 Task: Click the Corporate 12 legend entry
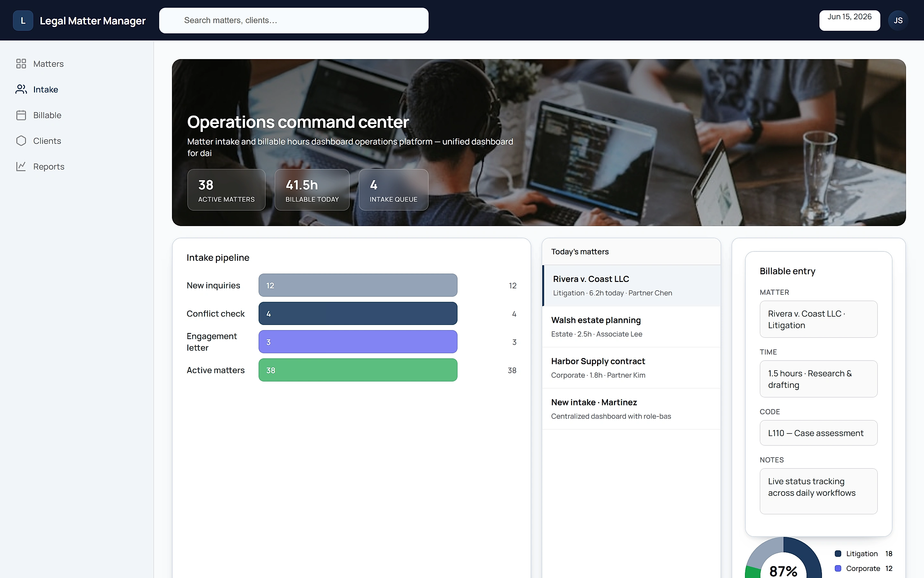[x=864, y=568]
